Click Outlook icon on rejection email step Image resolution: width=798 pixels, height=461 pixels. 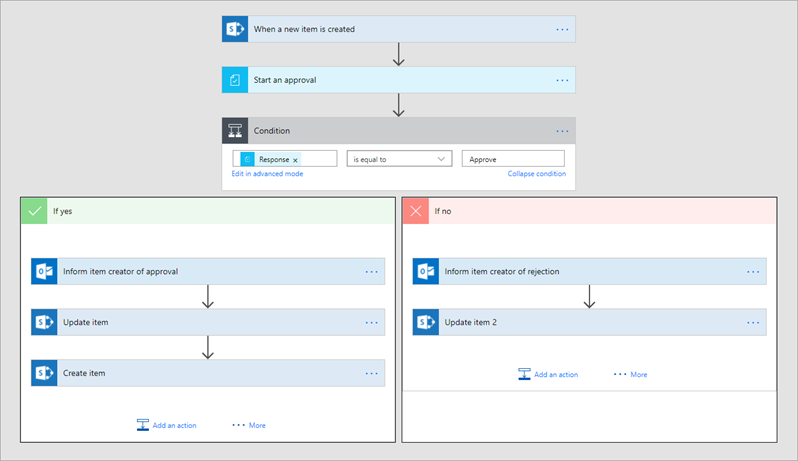point(426,271)
